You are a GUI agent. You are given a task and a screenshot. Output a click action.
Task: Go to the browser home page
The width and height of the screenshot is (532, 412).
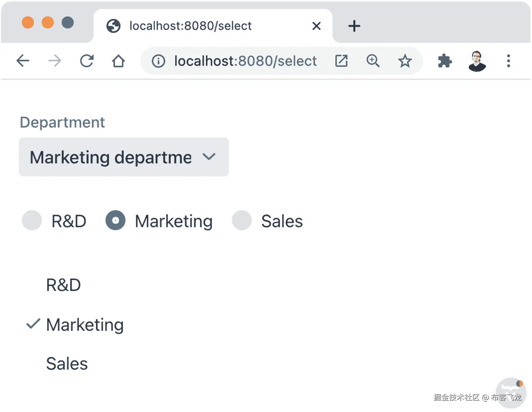[118, 61]
